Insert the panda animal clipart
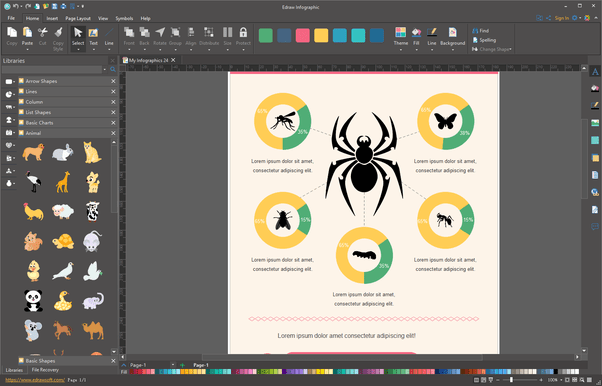This screenshot has height=386, width=602. pyautogui.click(x=33, y=300)
